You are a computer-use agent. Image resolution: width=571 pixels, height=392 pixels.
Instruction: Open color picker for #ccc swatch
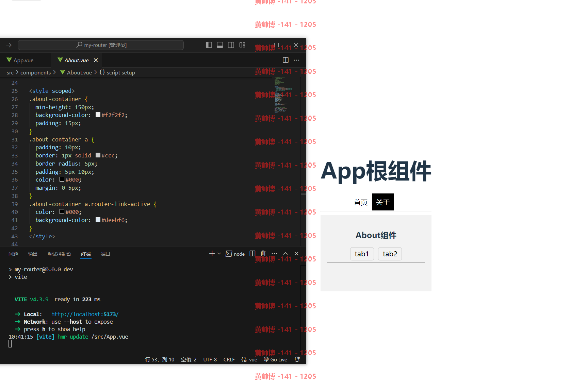tap(98, 155)
